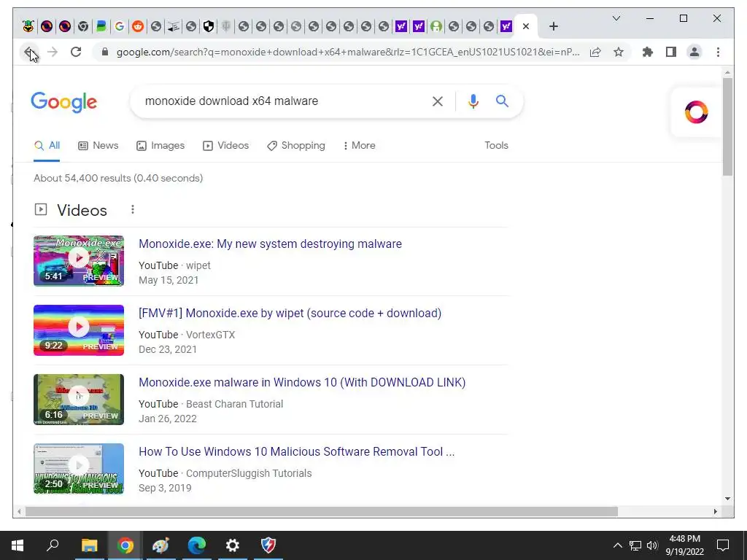Play the 6:16 video thumbnail
Viewport: 747px width, 560px height.
pos(79,399)
